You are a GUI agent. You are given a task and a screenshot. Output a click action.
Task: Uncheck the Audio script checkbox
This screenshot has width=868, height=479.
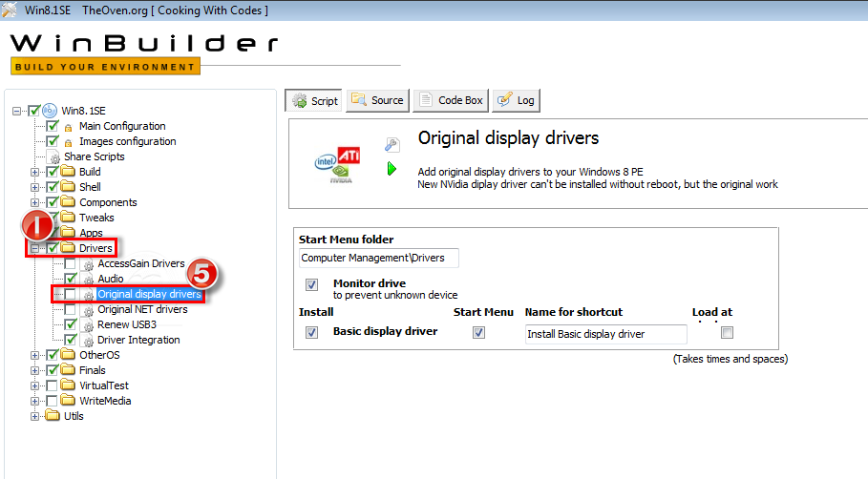(71, 279)
